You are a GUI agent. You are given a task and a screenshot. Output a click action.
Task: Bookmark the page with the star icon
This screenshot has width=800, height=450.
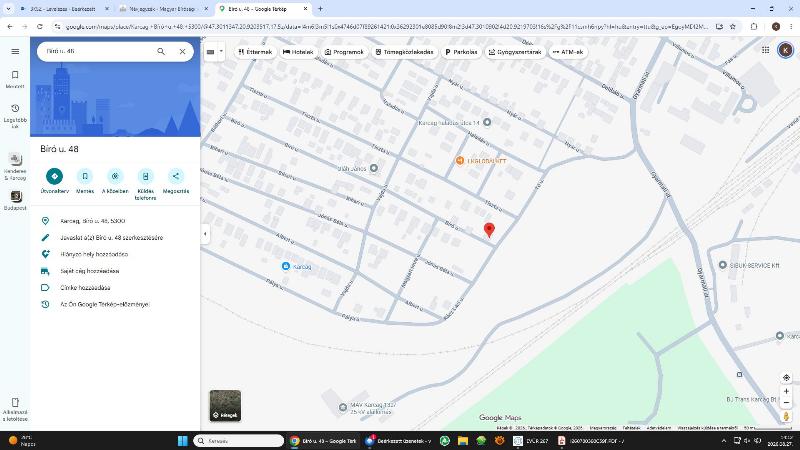click(733, 27)
